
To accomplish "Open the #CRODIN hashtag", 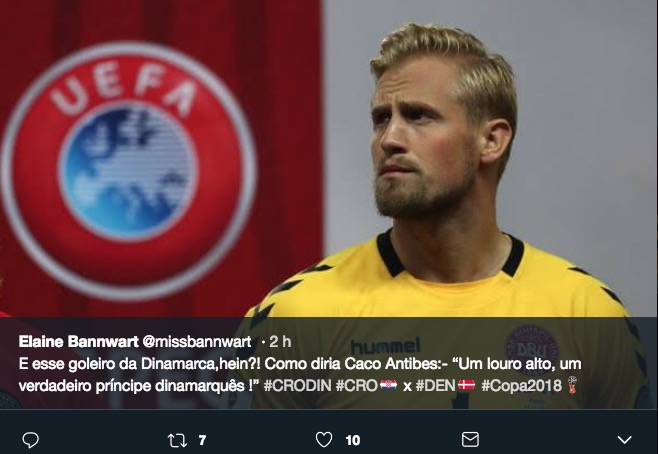I will (x=298, y=385).
